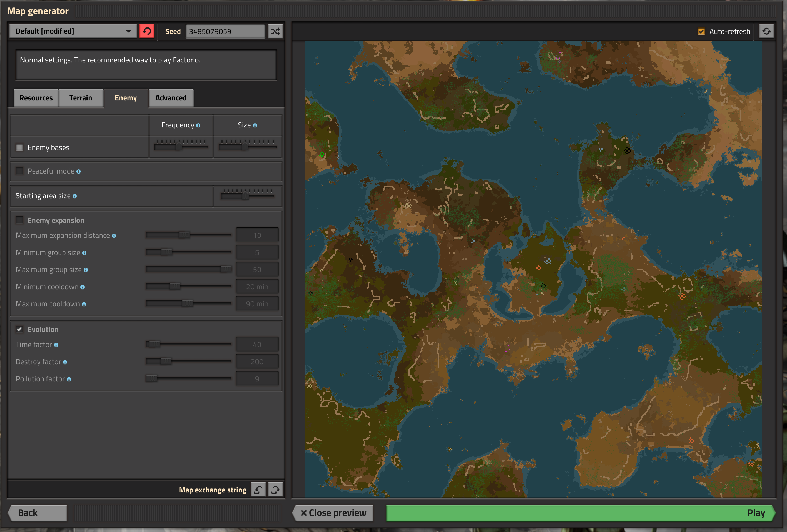Click the map preview image
The width and height of the screenshot is (787, 532).
[x=533, y=270]
